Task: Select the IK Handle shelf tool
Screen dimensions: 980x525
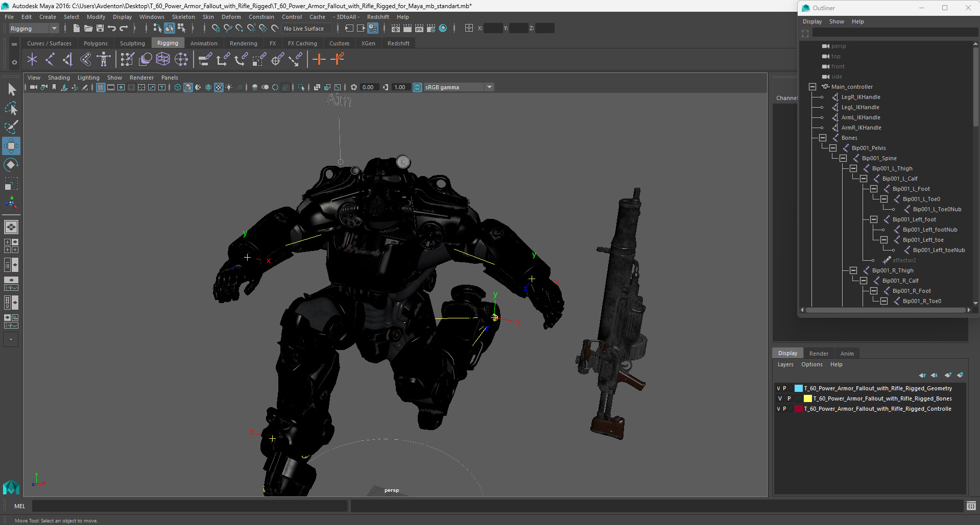Action: click(x=68, y=60)
